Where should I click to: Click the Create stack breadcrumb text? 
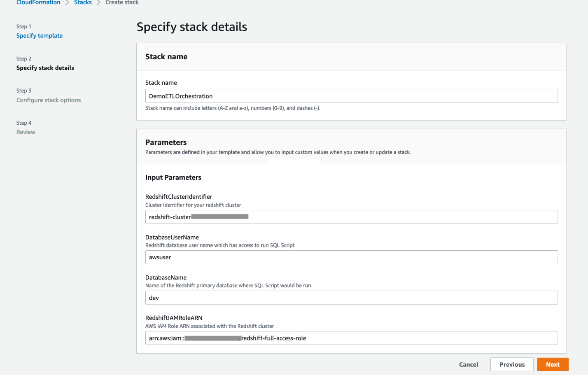122,2
